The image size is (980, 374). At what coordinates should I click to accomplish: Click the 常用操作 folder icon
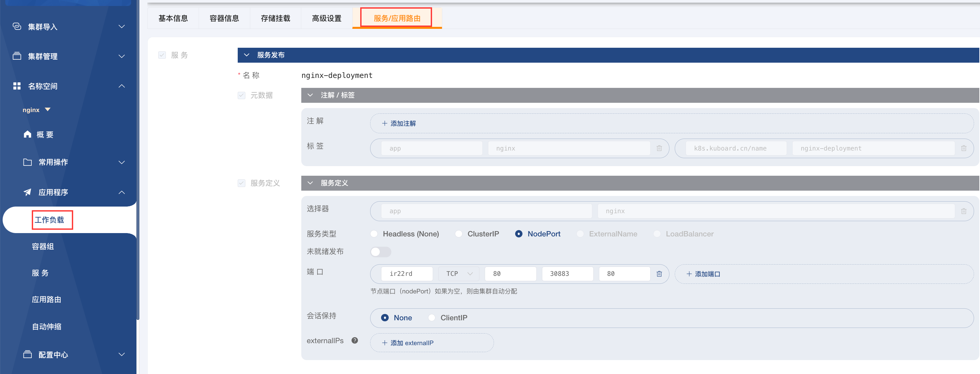click(27, 162)
